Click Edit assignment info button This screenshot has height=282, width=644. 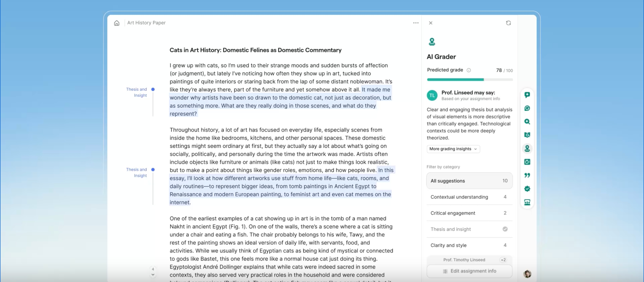[x=469, y=271]
